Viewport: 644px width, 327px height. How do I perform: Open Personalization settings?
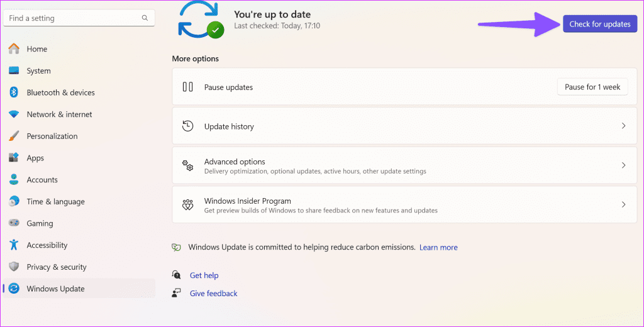[79, 136]
